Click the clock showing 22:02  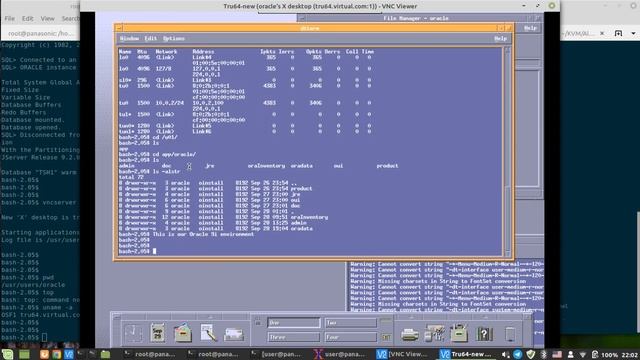point(631,355)
